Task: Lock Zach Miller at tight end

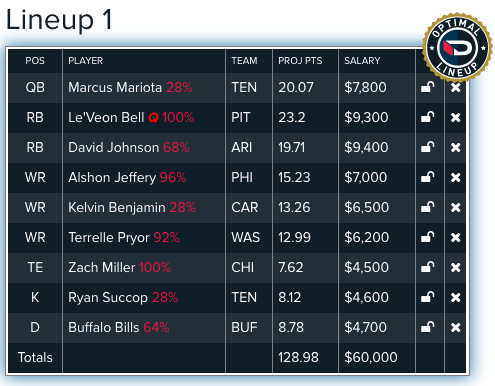Action: pos(427,267)
